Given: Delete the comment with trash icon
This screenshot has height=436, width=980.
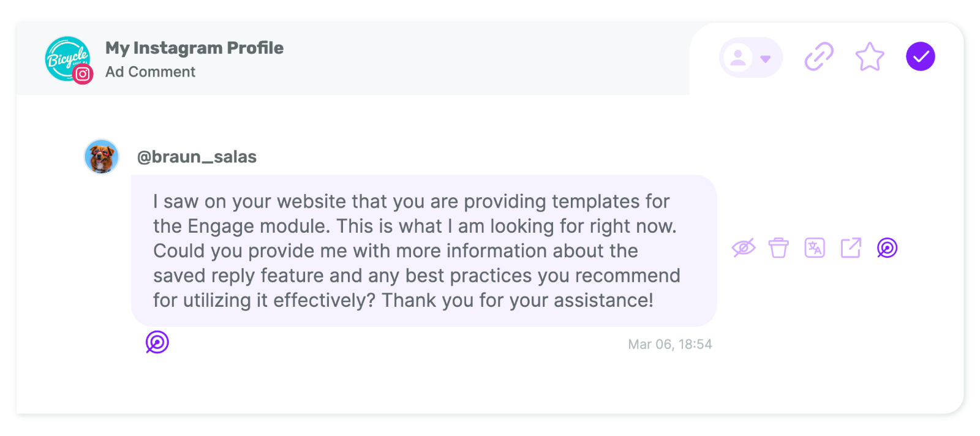Looking at the screenshot, I should (x=778, y=248).
